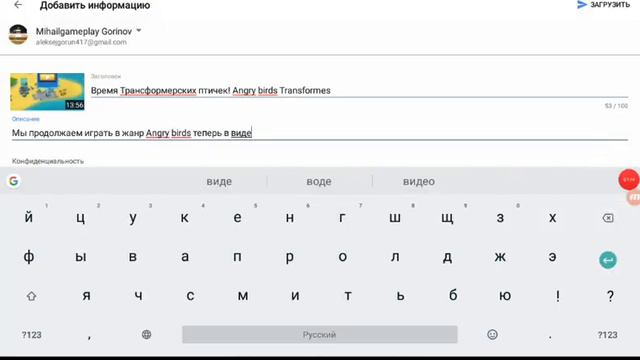Open Google search icon on keyboard
This screenshot has width=640, height=360.
point(13,181)
